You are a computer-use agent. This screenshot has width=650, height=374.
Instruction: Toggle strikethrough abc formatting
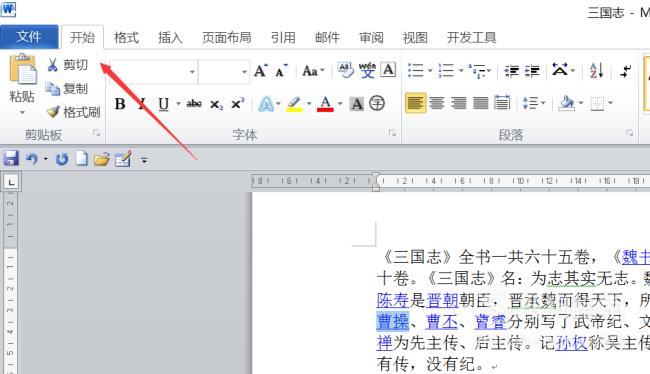[x=194, y=104]
